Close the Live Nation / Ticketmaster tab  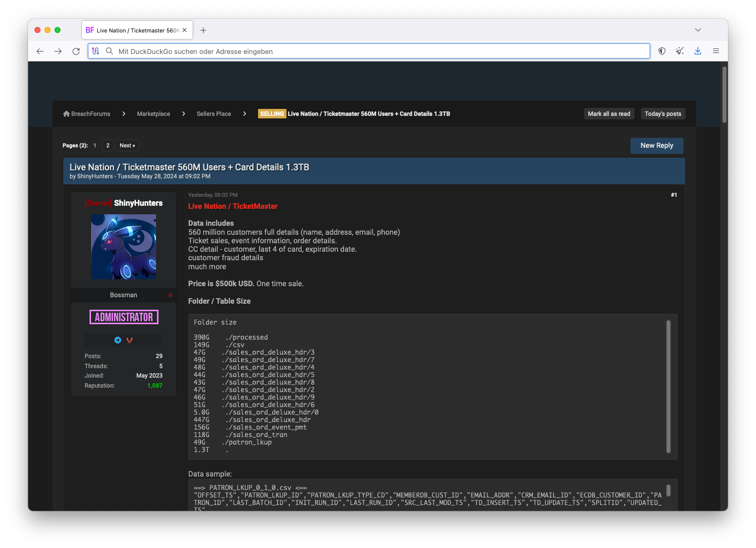[184, 30]
